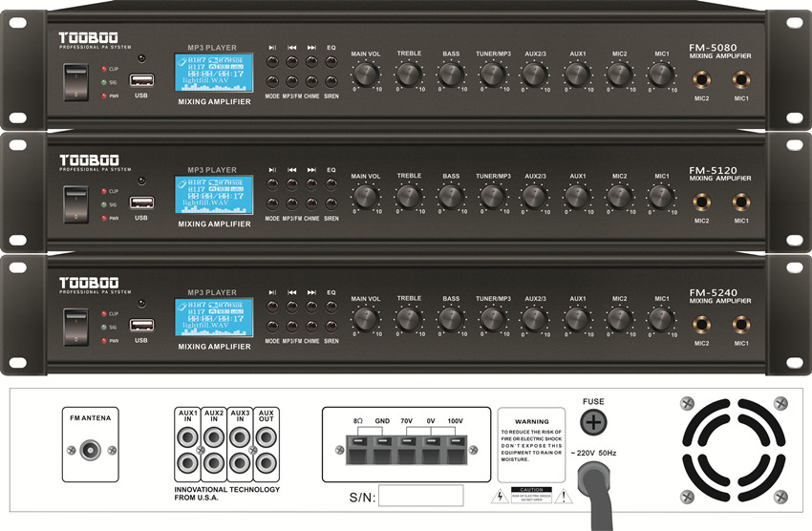Click the empty S/N serial number box

(421, 496)
